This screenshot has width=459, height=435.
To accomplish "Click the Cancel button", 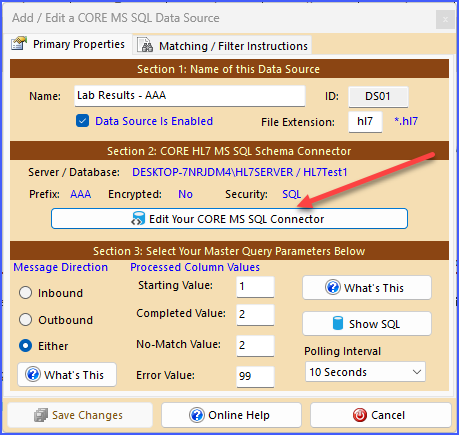I will click(381, 415).
